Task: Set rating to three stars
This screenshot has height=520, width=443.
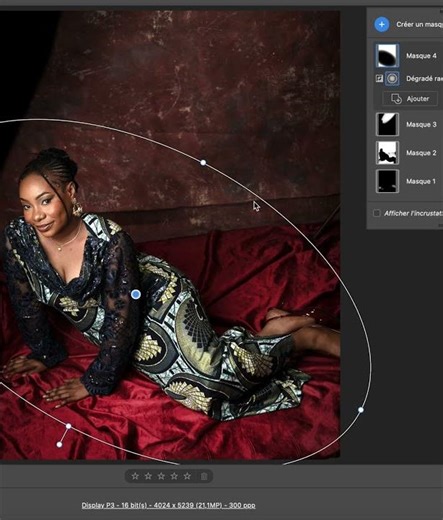Action: [161, 476]
